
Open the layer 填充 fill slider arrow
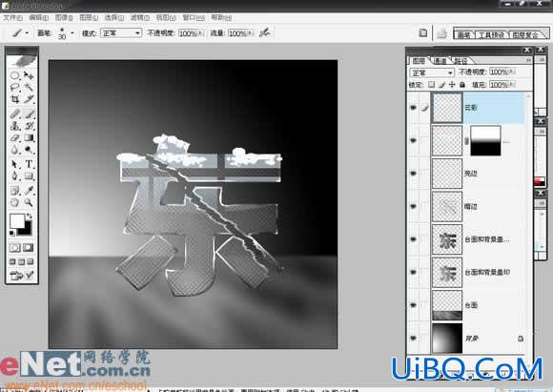point(512,85)
